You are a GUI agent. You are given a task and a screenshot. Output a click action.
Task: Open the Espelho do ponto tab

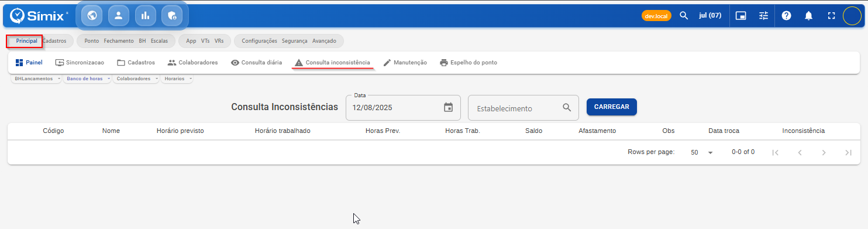[469, 63]
